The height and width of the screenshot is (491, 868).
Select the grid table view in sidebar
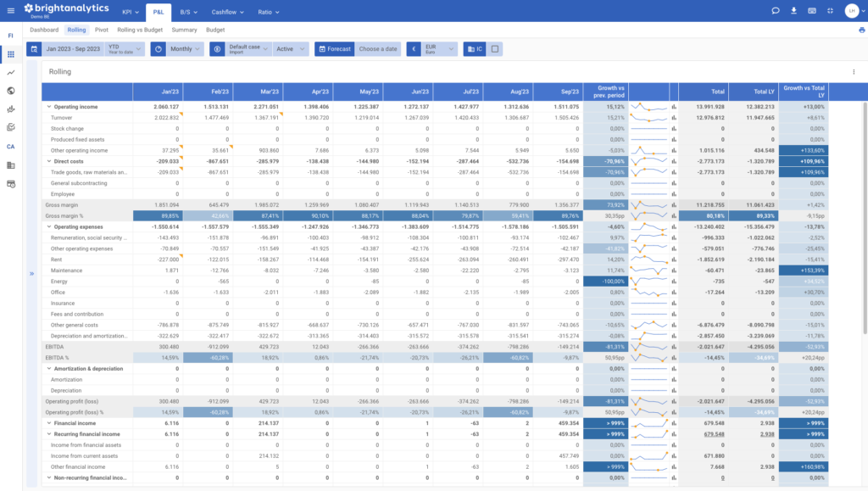(10, 54)
